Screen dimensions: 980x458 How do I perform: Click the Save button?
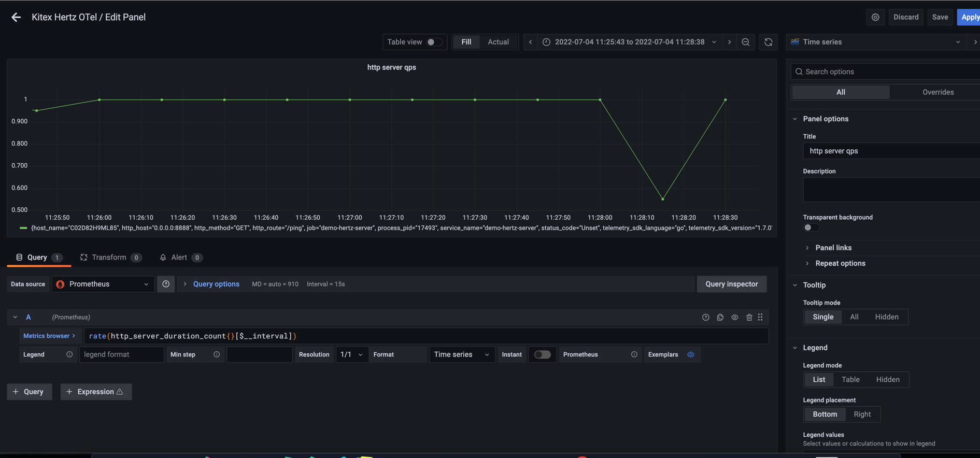[x=940, y=17]
